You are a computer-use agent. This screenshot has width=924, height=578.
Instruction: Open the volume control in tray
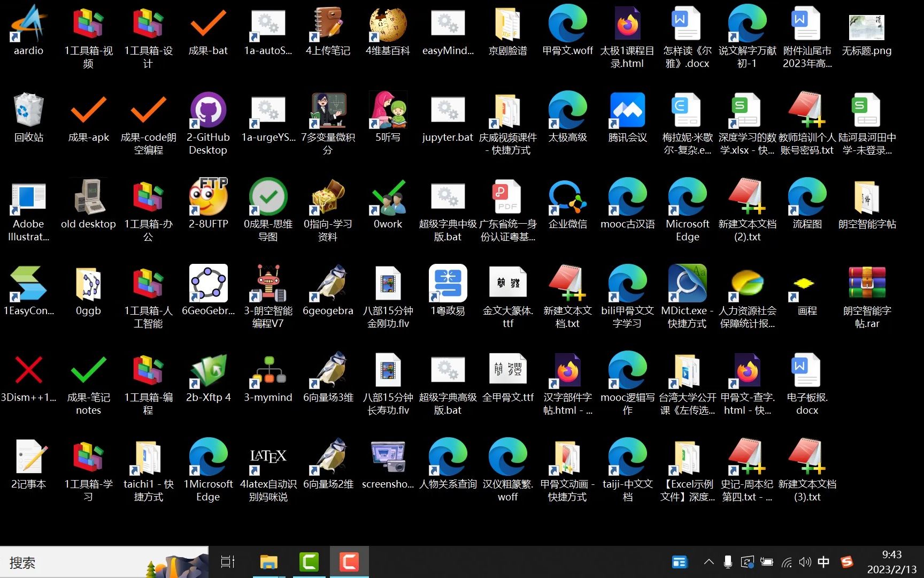[805, 562]
